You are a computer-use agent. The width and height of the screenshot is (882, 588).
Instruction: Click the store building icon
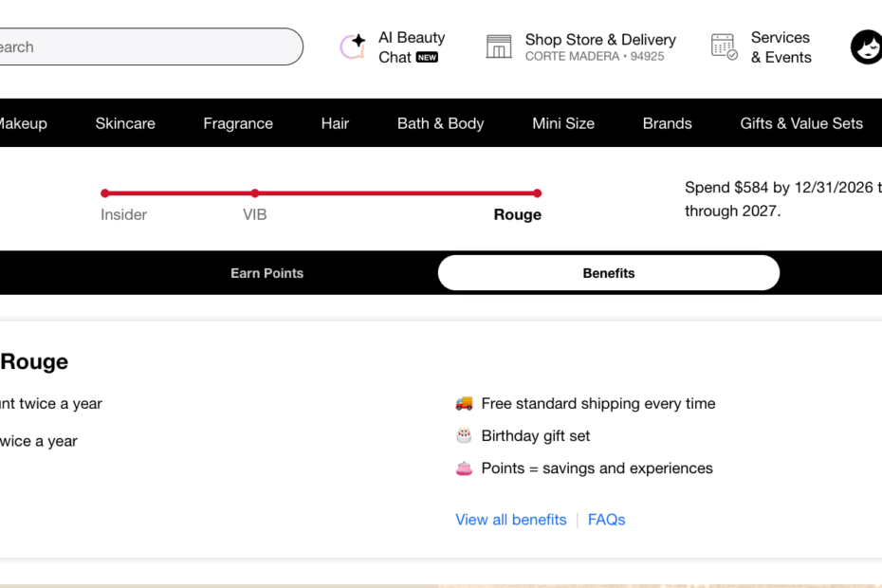coord(499,46)
